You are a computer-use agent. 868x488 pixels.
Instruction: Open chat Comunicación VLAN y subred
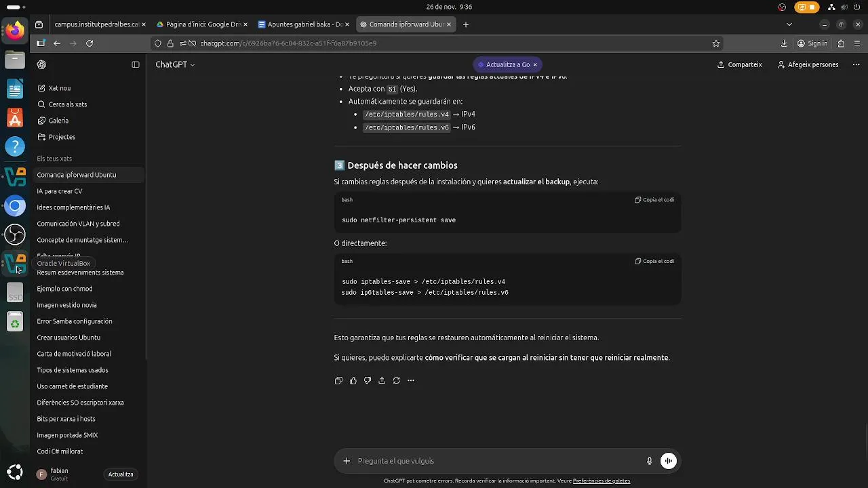point(90,224)
